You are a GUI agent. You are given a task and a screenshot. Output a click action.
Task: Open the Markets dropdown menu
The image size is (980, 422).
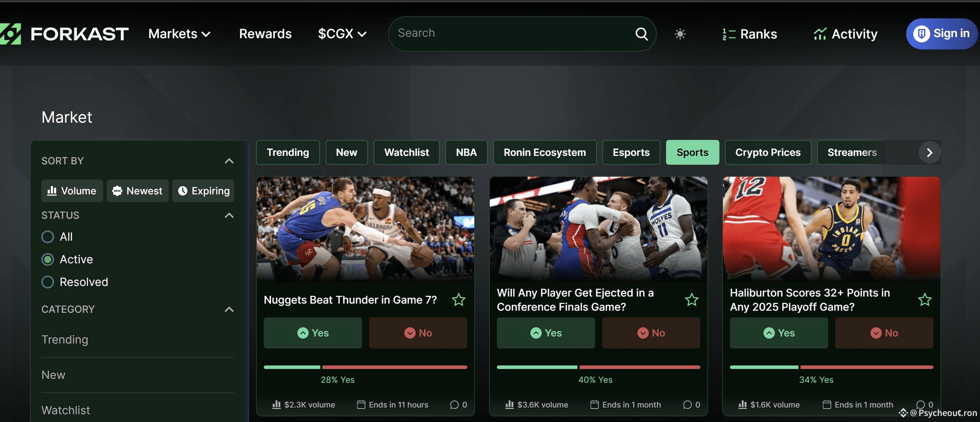(x=179, y=34)
